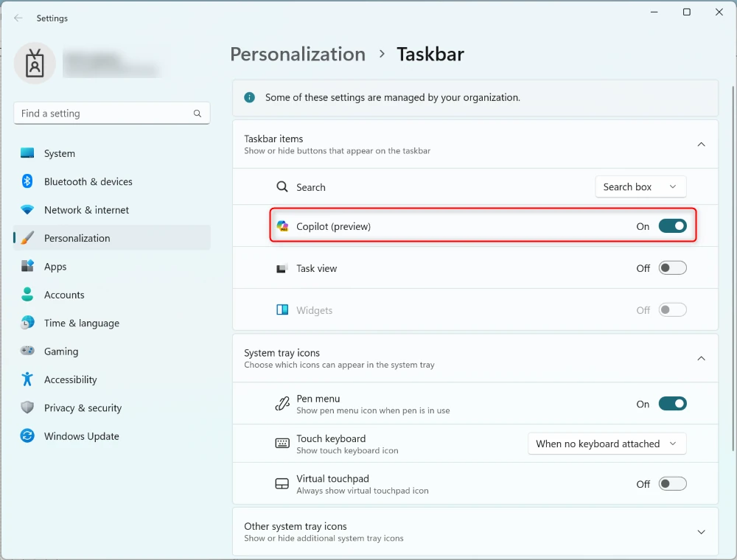Click the Find a setting search field
Image resolution: width=737 pixels, height=560 pixels.
pos(112,113)
